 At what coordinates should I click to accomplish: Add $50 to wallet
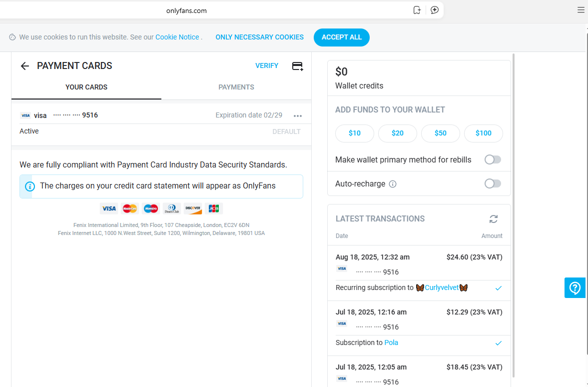coord(440,133)
